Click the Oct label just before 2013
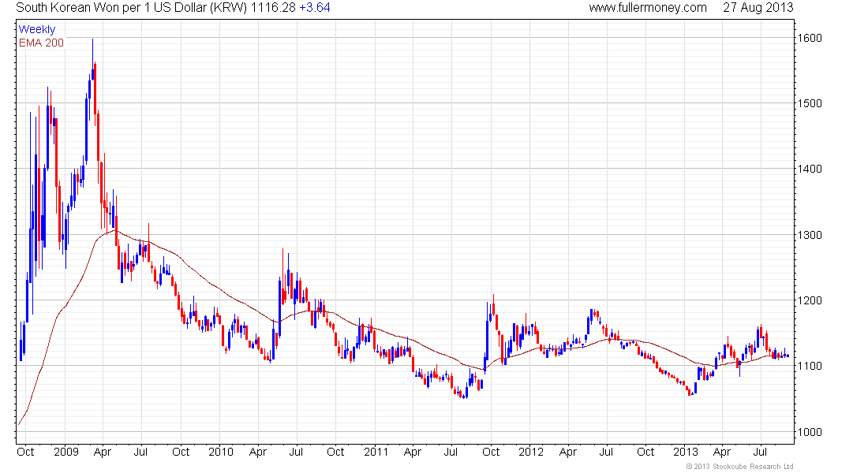This screenshot has height=473, width=868. click(x=645, y=452)
